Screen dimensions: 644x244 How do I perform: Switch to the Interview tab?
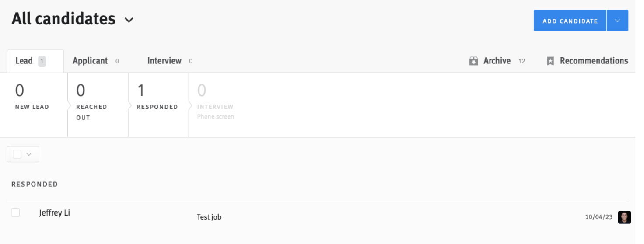coord(164,61)
